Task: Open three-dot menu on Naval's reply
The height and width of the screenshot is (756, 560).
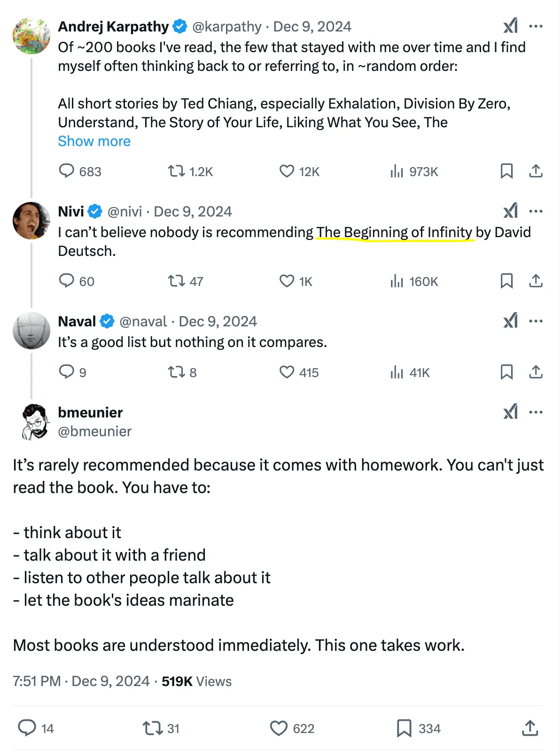Action: tap(536, 321)
